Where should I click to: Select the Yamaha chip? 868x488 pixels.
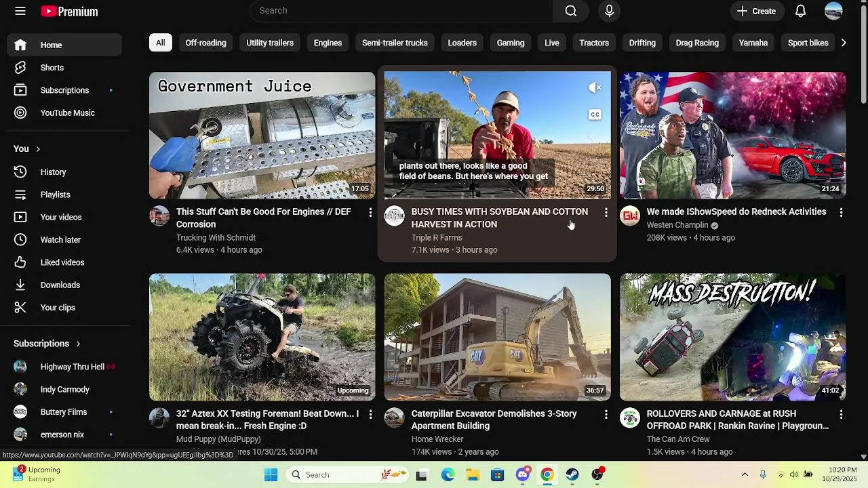(x=753, y=43)
